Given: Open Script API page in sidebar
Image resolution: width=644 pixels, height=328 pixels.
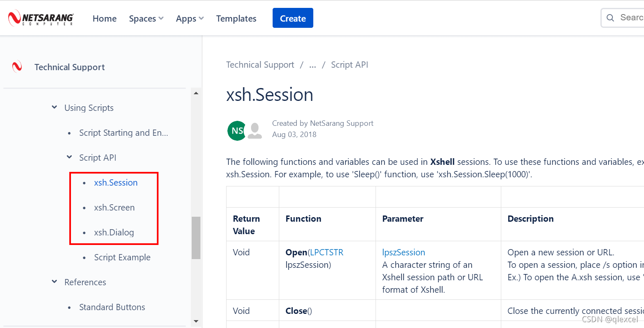Looking at the screenshot, I should (x=98, y=158).
